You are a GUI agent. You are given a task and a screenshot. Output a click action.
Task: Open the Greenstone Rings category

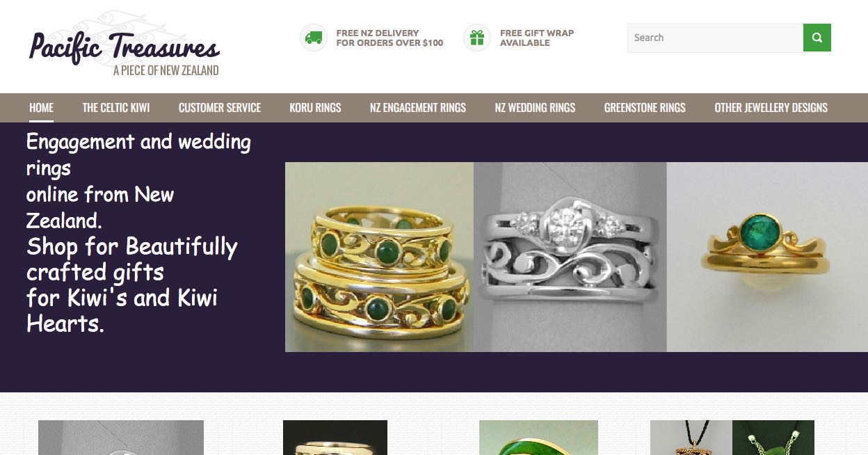(645, 108)
